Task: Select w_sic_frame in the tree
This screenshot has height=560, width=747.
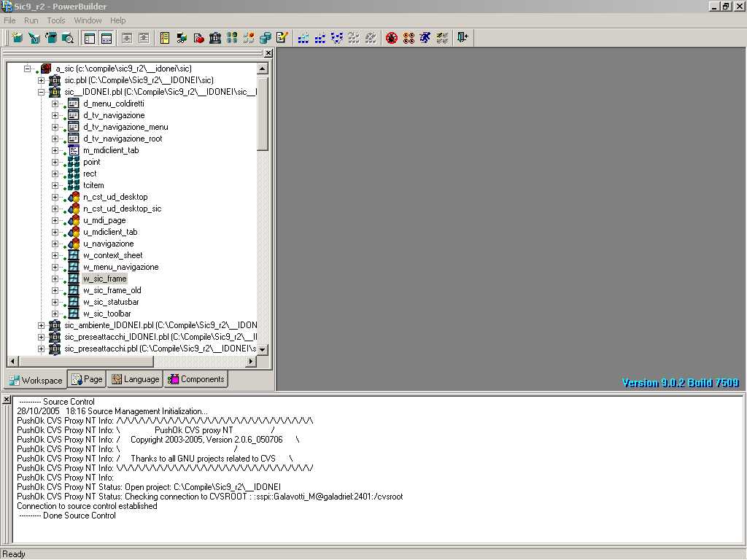Action: [x=104, y=279]
